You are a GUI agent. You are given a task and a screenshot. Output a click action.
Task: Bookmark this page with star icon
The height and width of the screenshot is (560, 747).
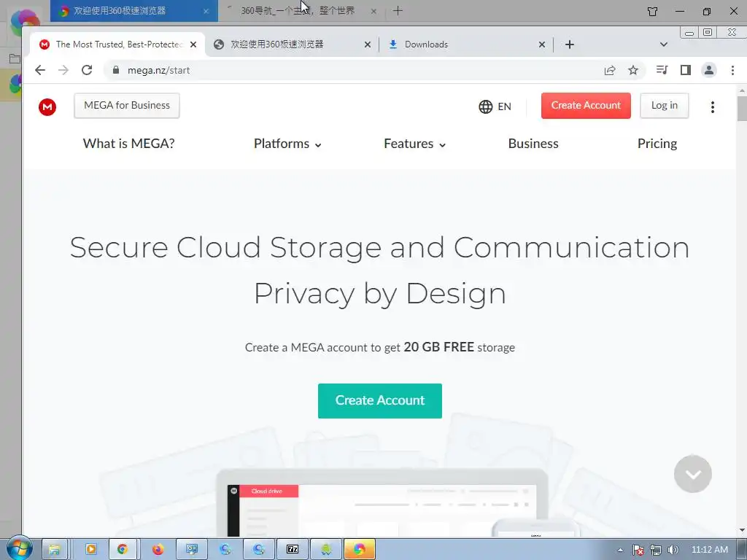pyautogui.click(x=633, y=71)
